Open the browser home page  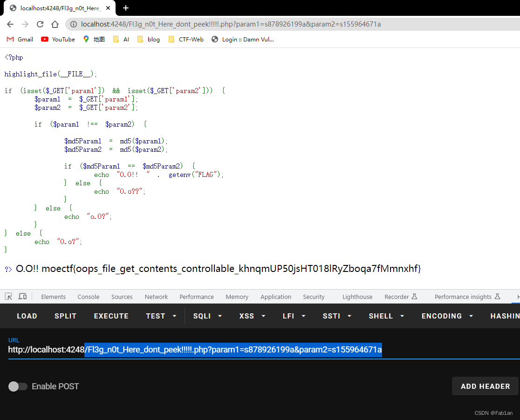coord(55,24)
